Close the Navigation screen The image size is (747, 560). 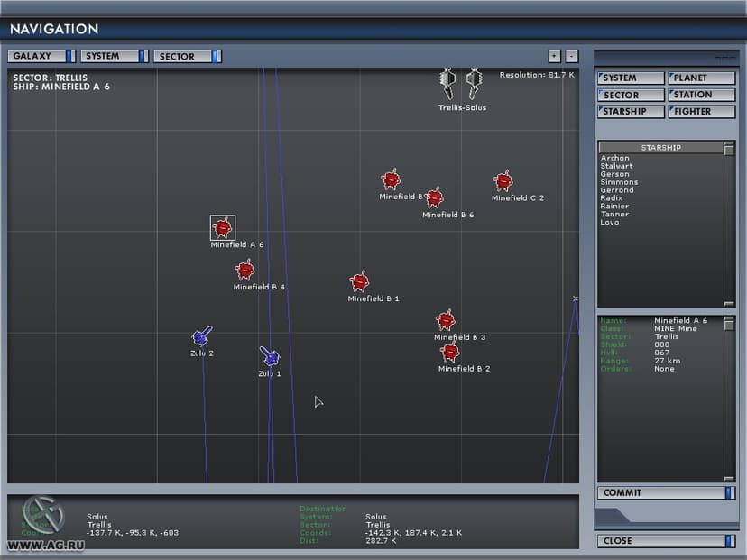[x=666, y=541]
